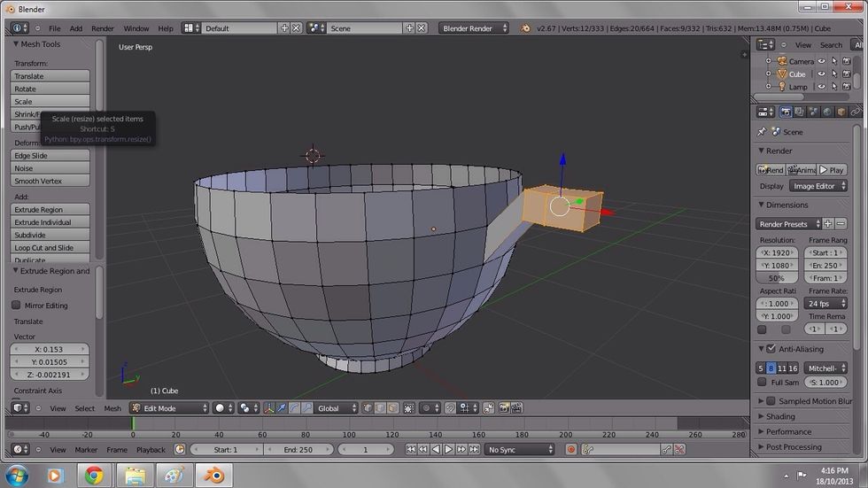
Task: Open the pivot point dropdown
Action: (x=248, y=408)
